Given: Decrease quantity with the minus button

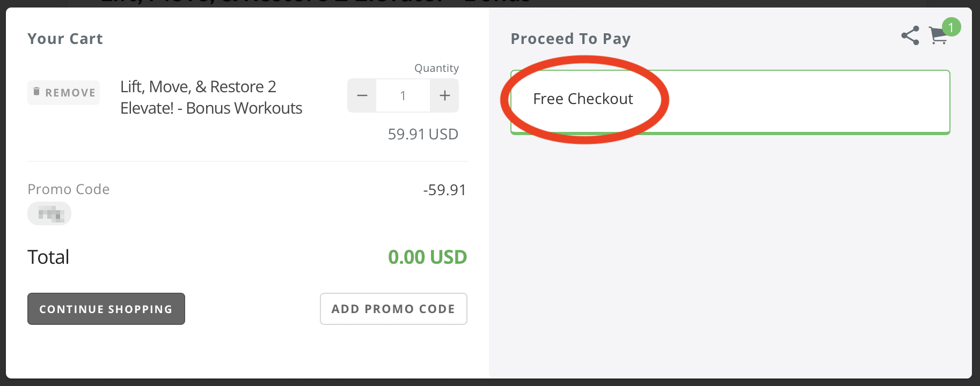Looking at the screenshot, I should [362, 95].
